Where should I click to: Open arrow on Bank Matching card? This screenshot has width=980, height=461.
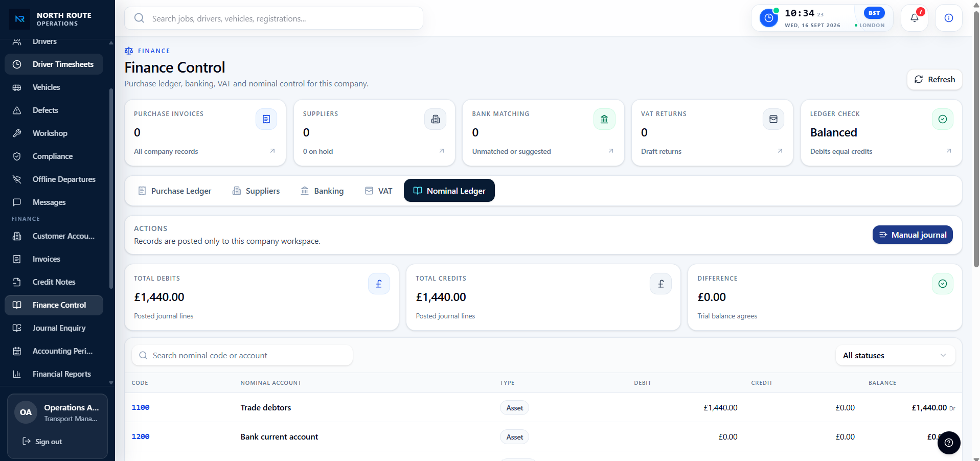pos(611,151)
